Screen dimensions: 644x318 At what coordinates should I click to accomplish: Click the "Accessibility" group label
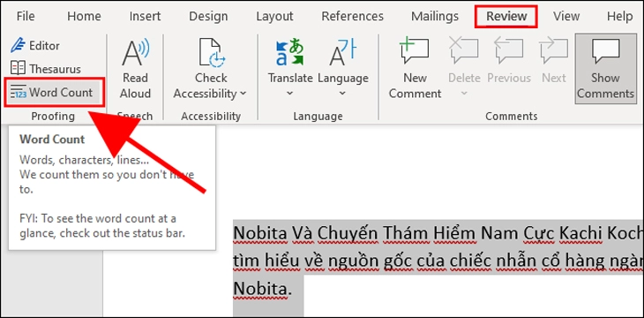[x=211, y=117]
